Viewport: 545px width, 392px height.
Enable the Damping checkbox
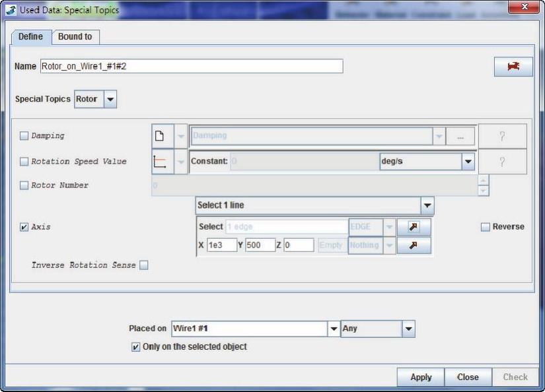[x=24, y=136]
